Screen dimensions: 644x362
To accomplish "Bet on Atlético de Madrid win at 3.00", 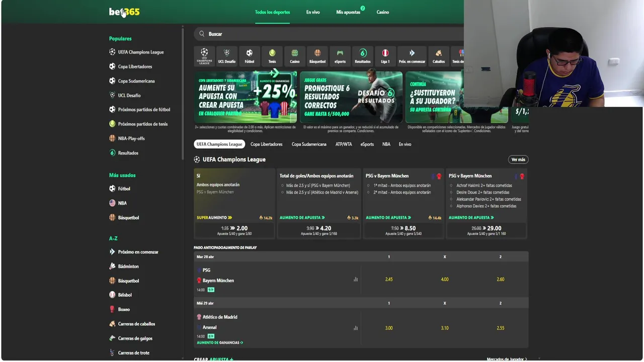I will pos(388,328).
